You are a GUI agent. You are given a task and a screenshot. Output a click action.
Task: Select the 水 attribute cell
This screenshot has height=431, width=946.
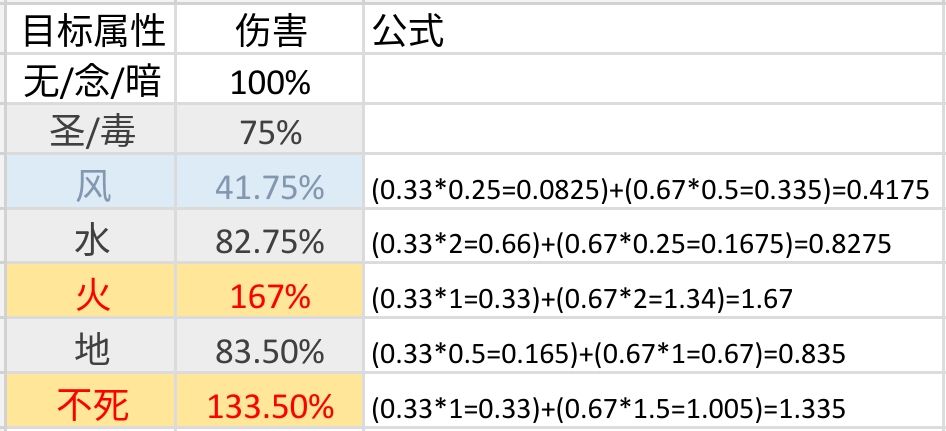(x=93, y=241)
